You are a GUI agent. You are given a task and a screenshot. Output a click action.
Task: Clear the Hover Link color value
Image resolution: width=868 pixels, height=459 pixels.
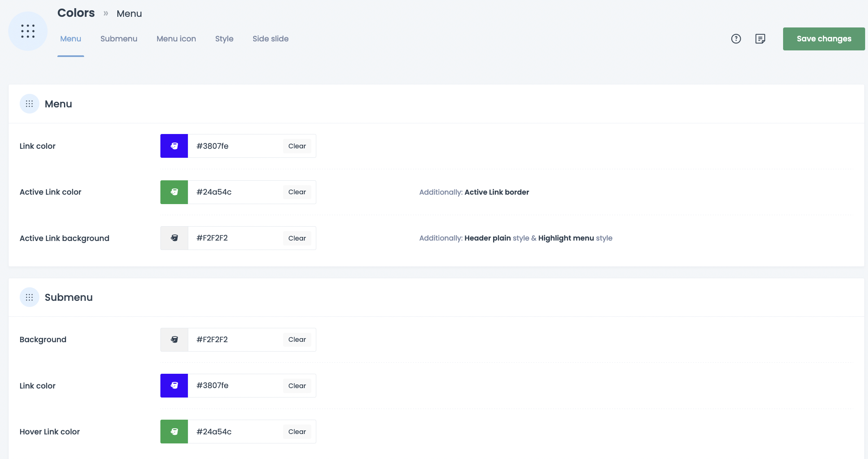(x=297, y=432)
